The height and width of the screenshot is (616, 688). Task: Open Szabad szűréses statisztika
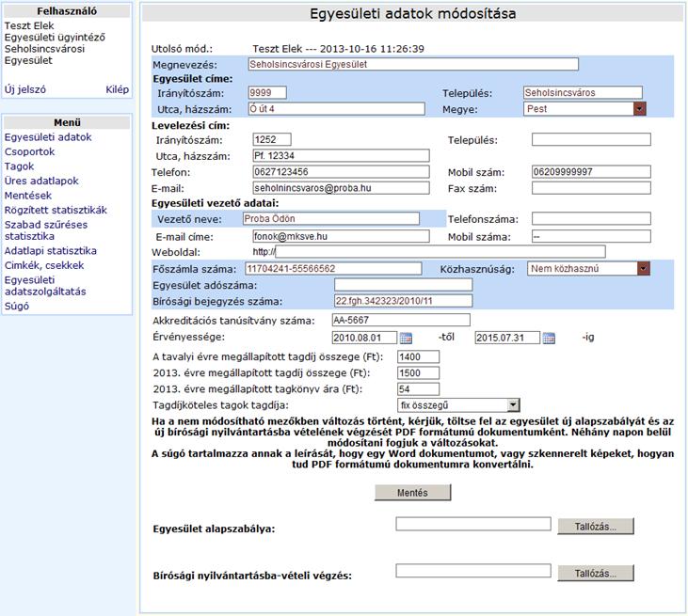tap(45, 230)
